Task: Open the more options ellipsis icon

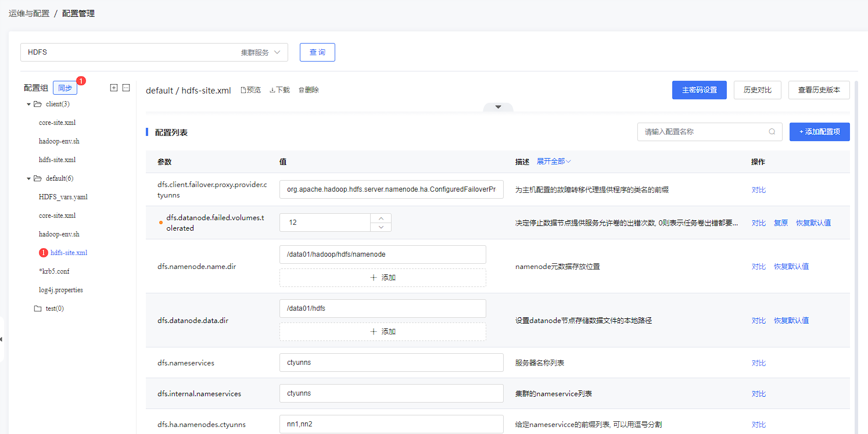Action: 126,88
